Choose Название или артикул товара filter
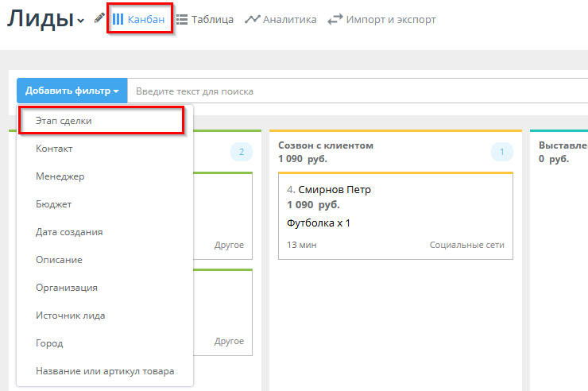Image resolution: width=588 pixels, height=391 pixels. coord(105,371)
